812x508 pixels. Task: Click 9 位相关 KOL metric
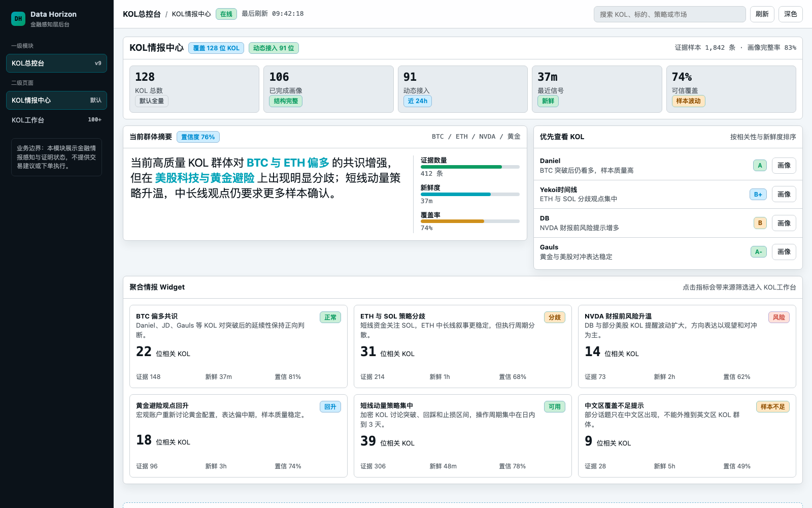click(607, 441)
